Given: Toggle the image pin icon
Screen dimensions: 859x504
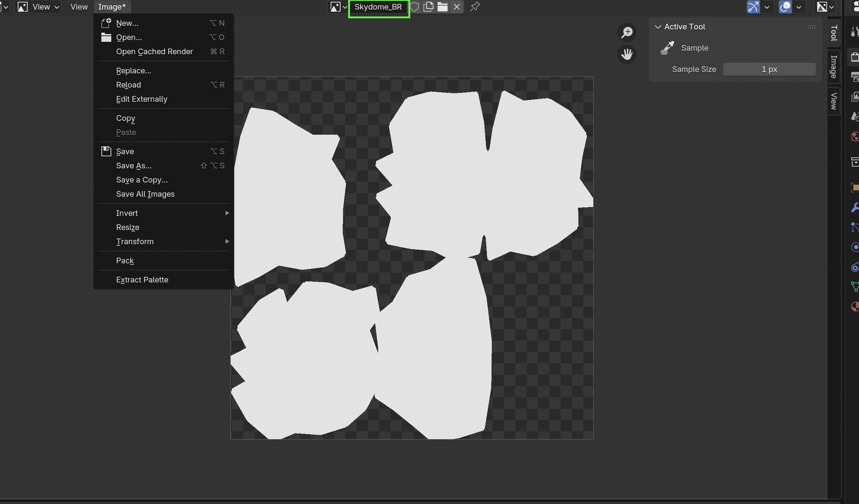Looking at the screenshot, I should pyautogui.click(x=475, y=7).
